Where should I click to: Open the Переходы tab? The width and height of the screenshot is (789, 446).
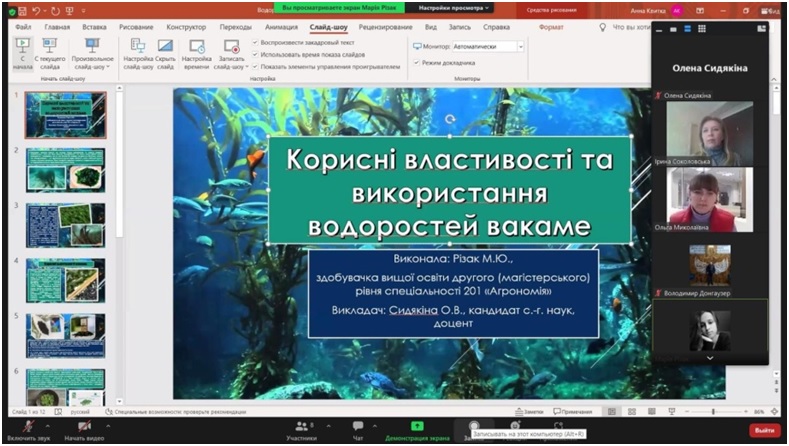tap(235, 27)
